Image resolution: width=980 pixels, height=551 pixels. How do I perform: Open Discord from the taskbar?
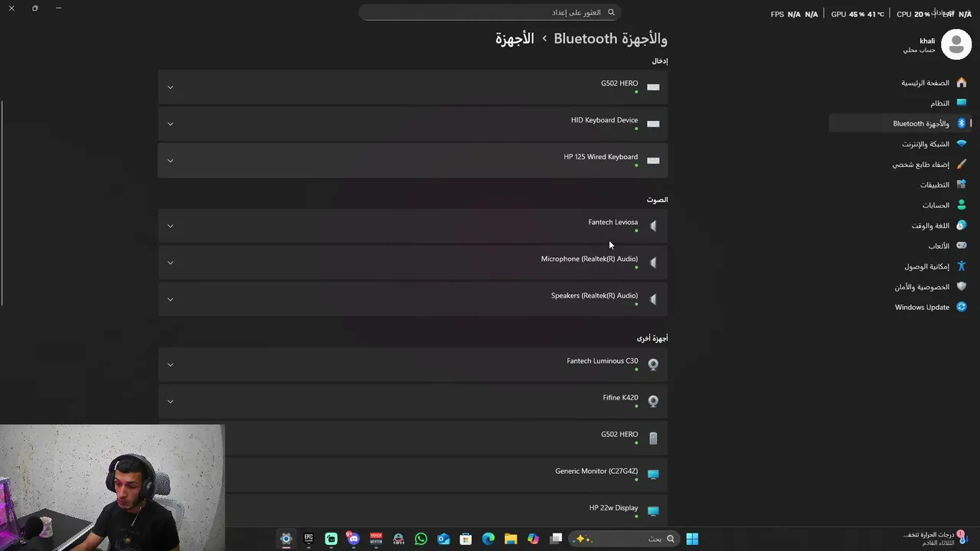[x=353, y=539]
